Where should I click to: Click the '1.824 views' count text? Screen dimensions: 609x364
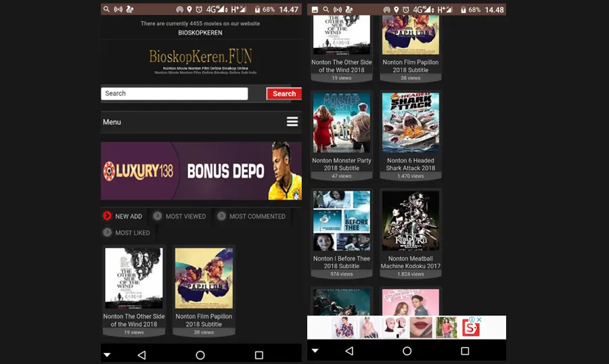coord(411,274)
